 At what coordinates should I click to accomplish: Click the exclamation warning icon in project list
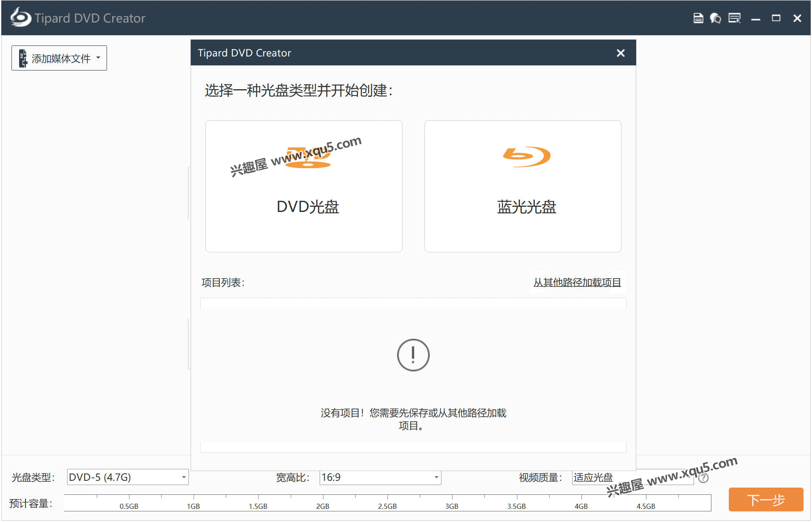tap(413, 355)
